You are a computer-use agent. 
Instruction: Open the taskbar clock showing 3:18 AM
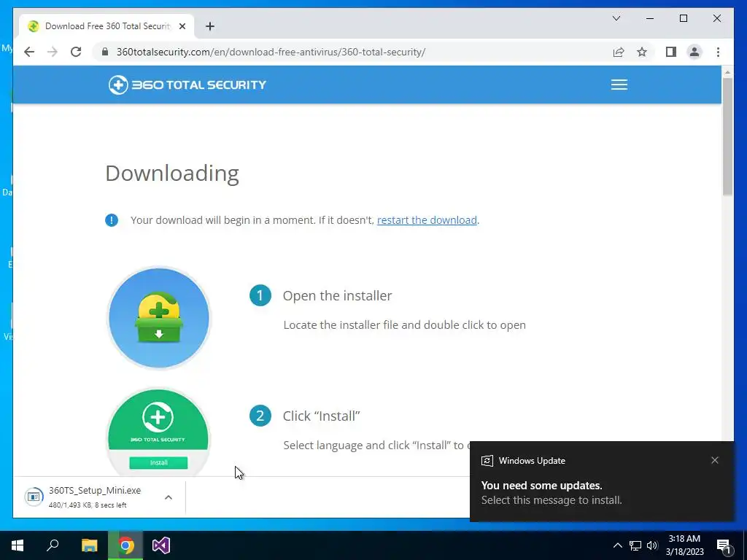click(684, 545)
